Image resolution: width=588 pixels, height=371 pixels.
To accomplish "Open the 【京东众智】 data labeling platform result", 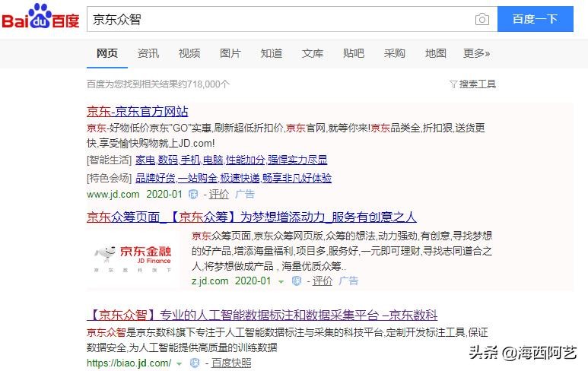I will coord(262,315).
